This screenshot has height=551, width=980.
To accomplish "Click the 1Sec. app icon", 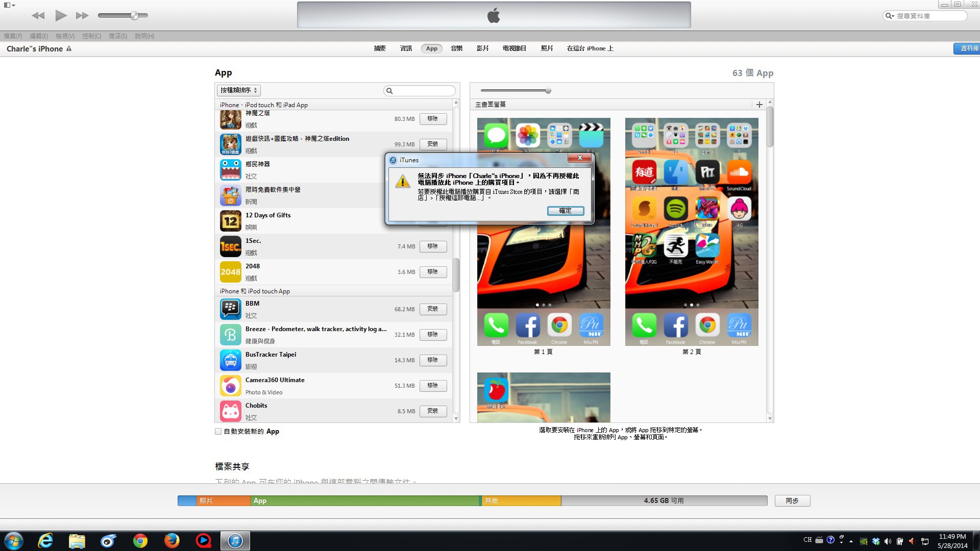I will 231,246.
